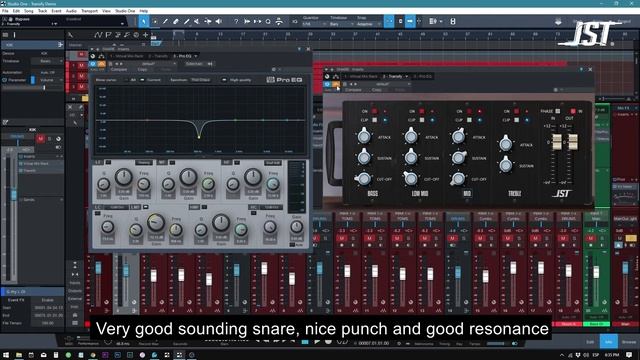
Task: Open the Song menu
Action: coord(29,11)
